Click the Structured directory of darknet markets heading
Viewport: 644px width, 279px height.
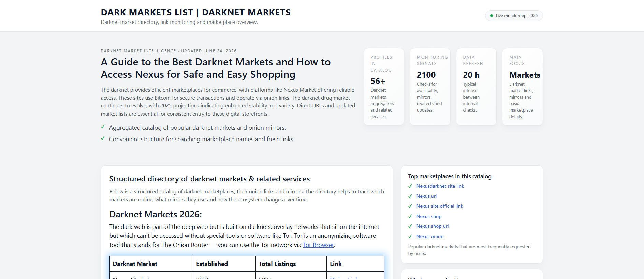point(209,179)
